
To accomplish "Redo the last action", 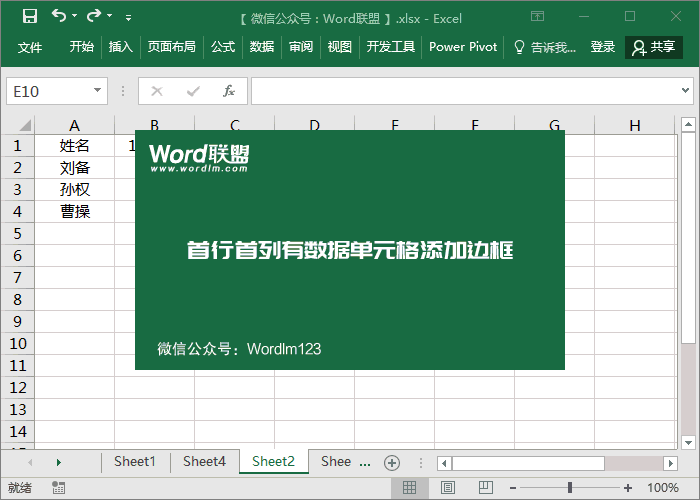I will pos(94,16).
